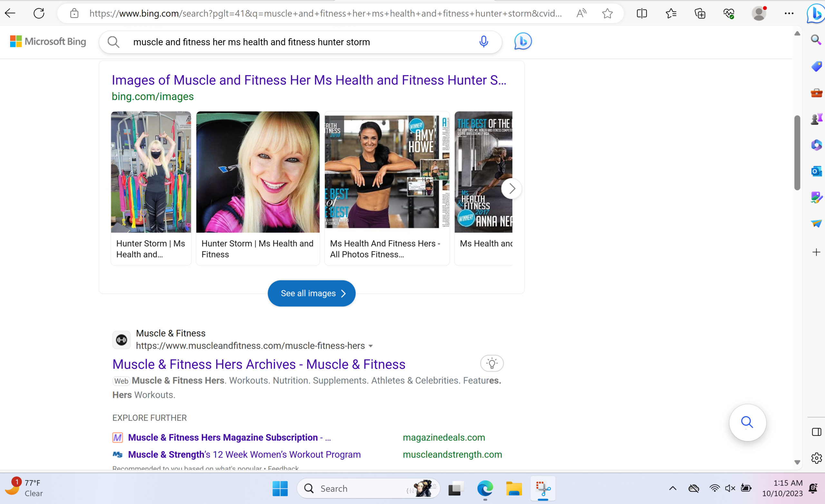Click scrollbar up arrow
Viewport: 825px width, 504px height.
coord(797,33)
